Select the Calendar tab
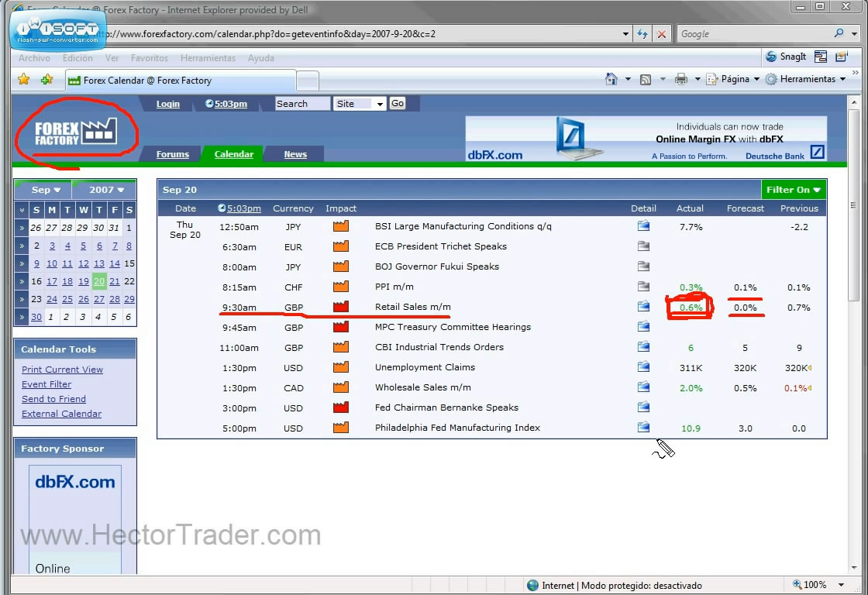Screen dimensions: 868x595 tap(233, 154)
